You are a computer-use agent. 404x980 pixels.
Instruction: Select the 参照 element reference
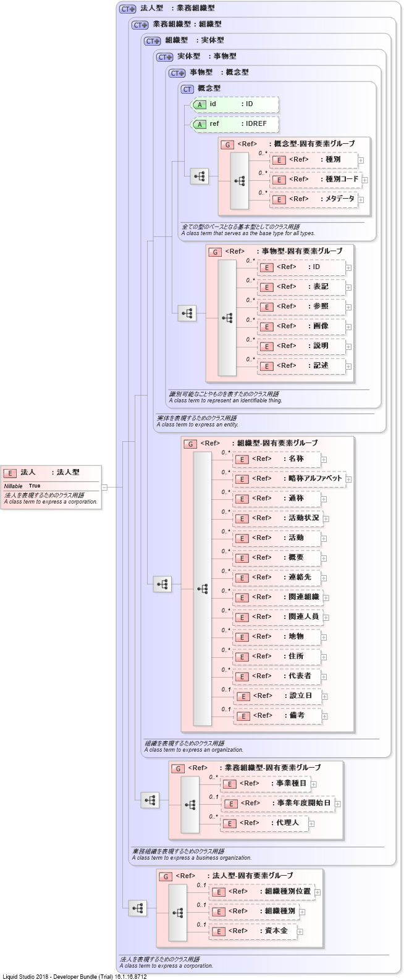(301, 307)
